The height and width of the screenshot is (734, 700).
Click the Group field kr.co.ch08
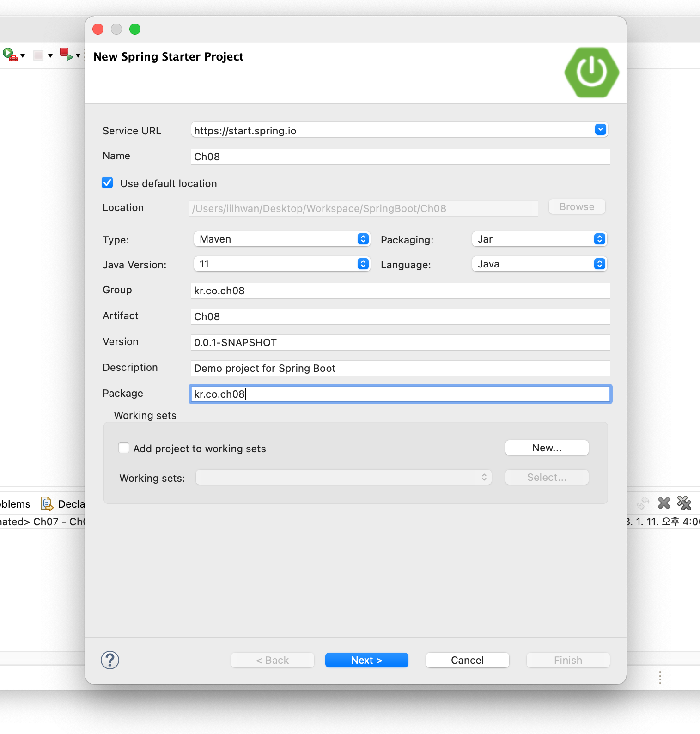[x=400, y=291]
